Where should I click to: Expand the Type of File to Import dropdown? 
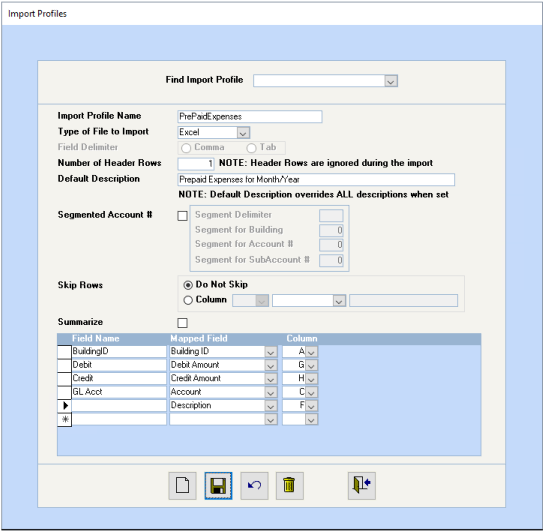(243, 132)
